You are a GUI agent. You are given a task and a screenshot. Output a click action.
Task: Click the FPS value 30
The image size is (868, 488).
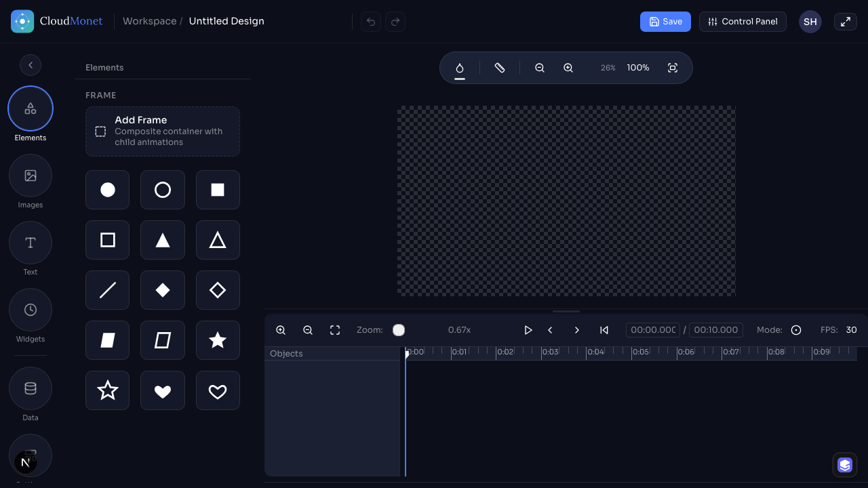(x=851, y=330)
